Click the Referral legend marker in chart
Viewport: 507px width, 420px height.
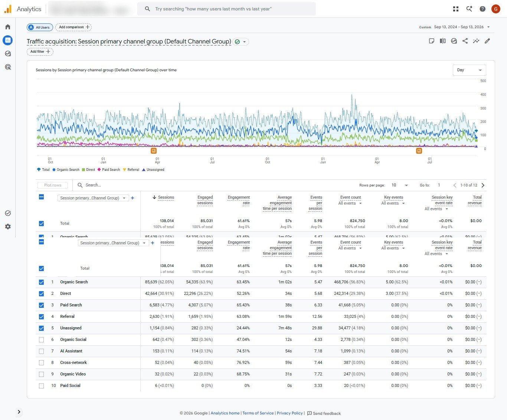124,170
